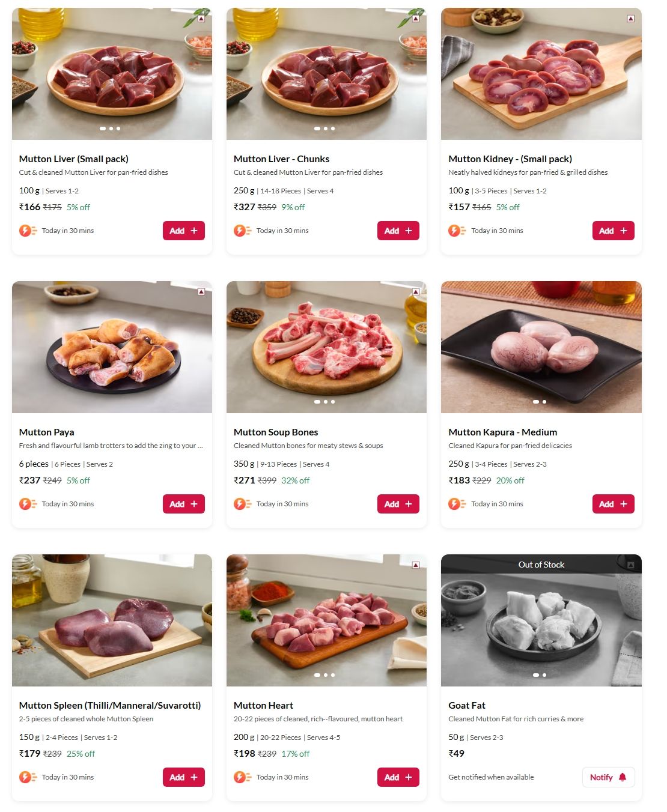Viewport: 667px width, 812px height.
Task: Click express delivery icon under Mutton Liver (Small pack)
Action: pyautogui.click(x=28, y=231)
